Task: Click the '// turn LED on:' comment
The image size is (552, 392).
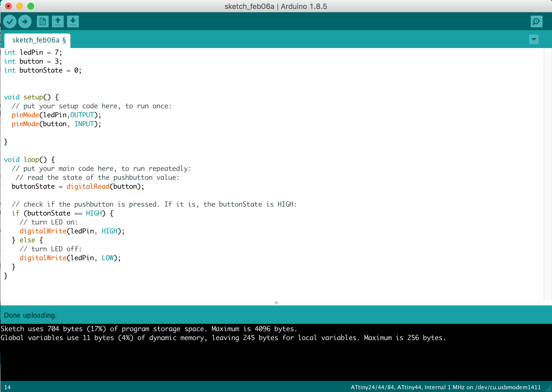Action: 49,222
